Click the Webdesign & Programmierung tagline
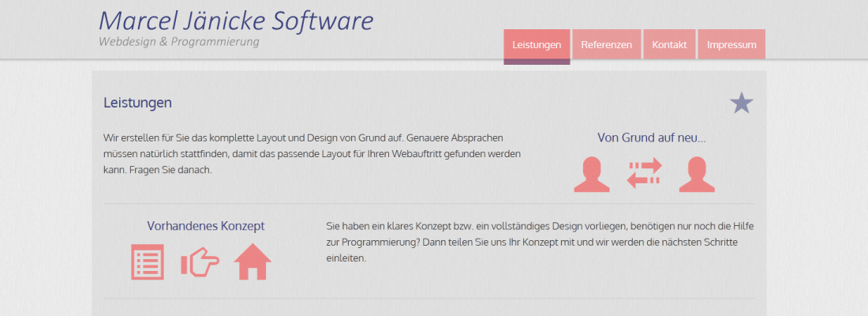 (179, 41)
